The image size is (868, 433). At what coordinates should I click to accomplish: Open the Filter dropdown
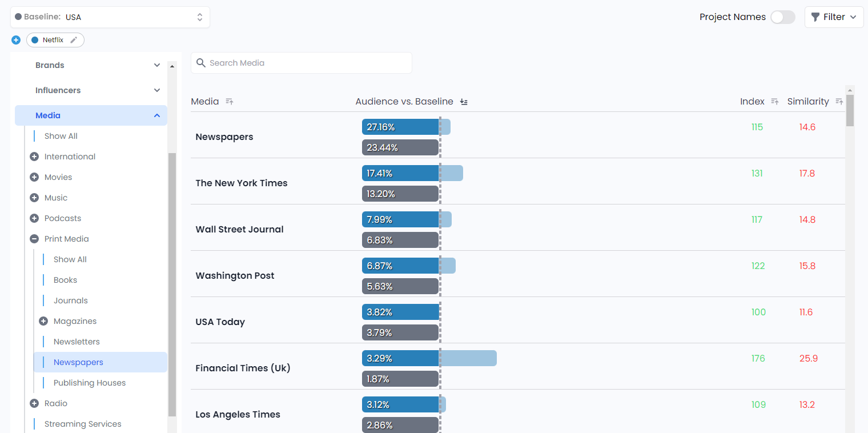[834, 17]
